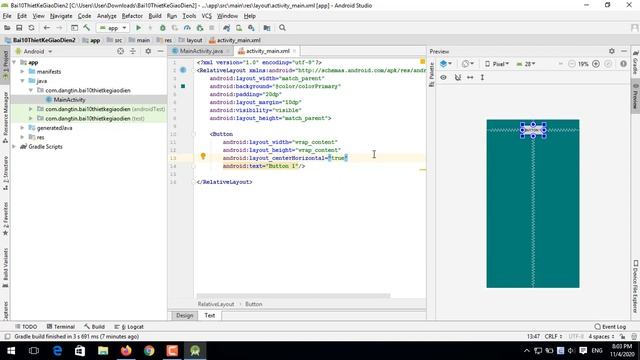Open the Refactor menu

[132, 16]
